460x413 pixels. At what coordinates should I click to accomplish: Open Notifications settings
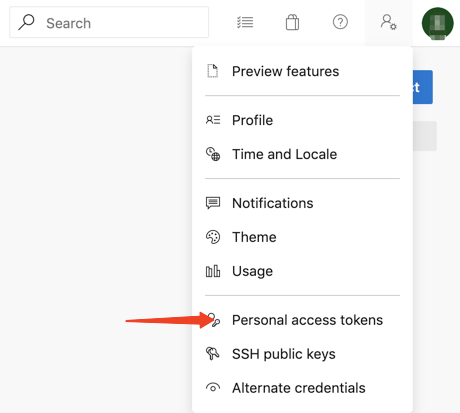coord(302,203)
